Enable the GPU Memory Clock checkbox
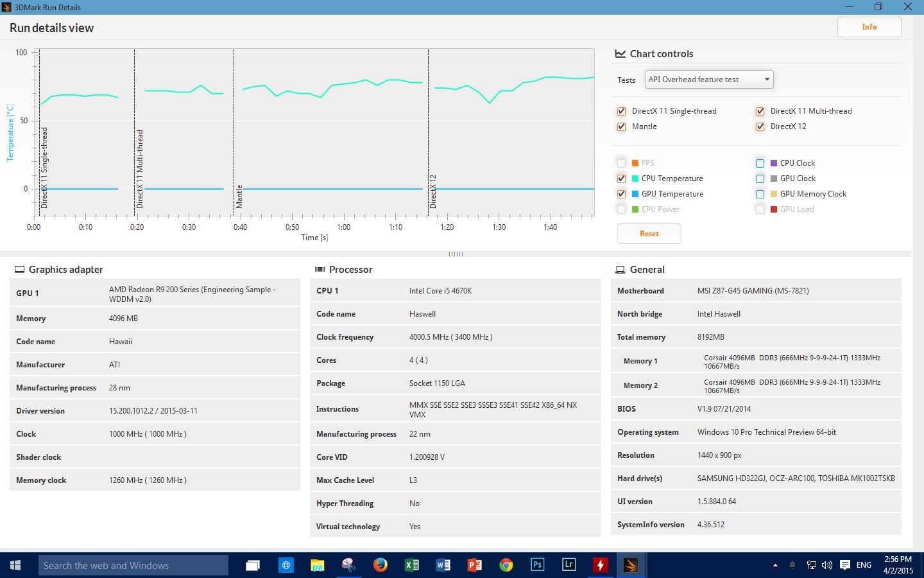Image resolution: width=924 pixels, height=578 pixels. click(760, 194)
